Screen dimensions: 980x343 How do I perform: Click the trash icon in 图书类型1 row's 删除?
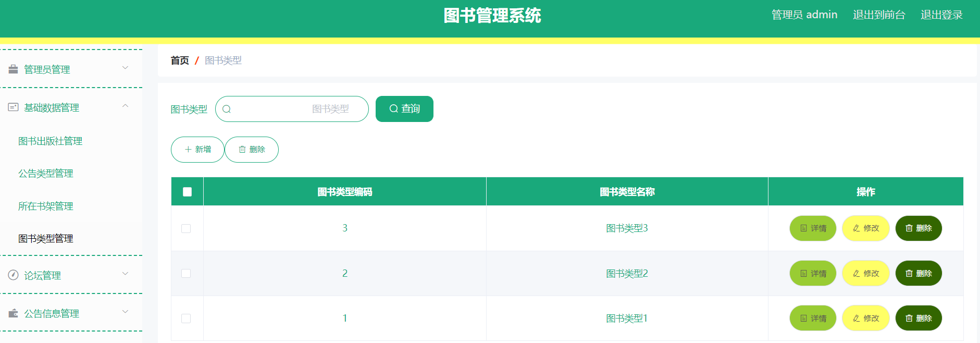(909, 318)
